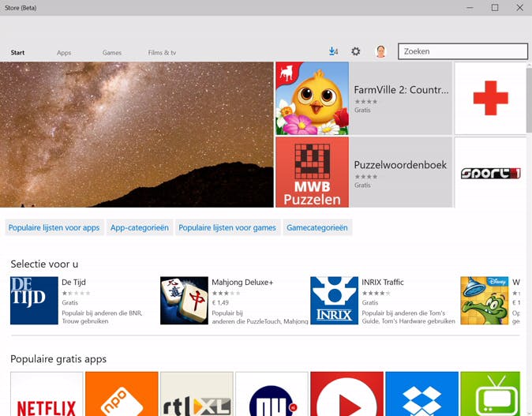The width and height of the screenshot is (532, 416).
Task: Open FarmVille 2: Countr... title
Action: coord(401,90)
